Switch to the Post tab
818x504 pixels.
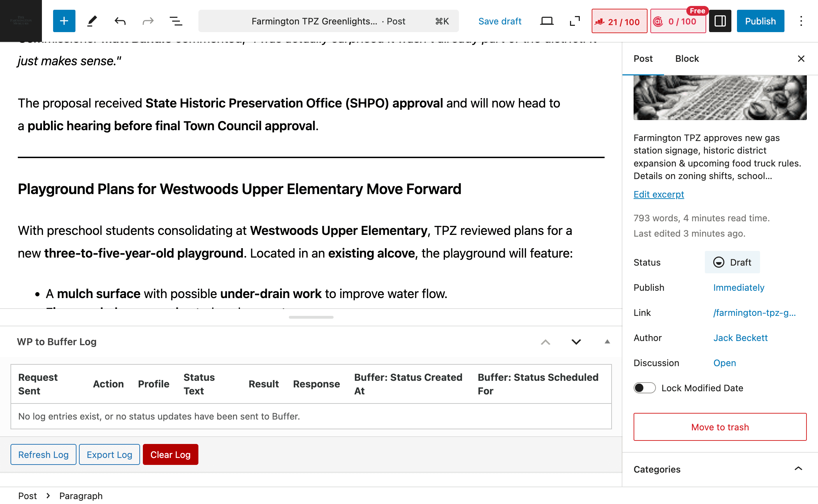(x=643, y=59)
